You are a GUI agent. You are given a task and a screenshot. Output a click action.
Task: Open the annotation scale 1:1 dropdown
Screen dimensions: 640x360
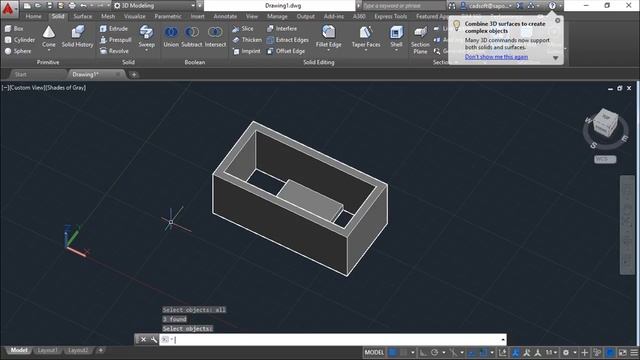click(551, 352)
